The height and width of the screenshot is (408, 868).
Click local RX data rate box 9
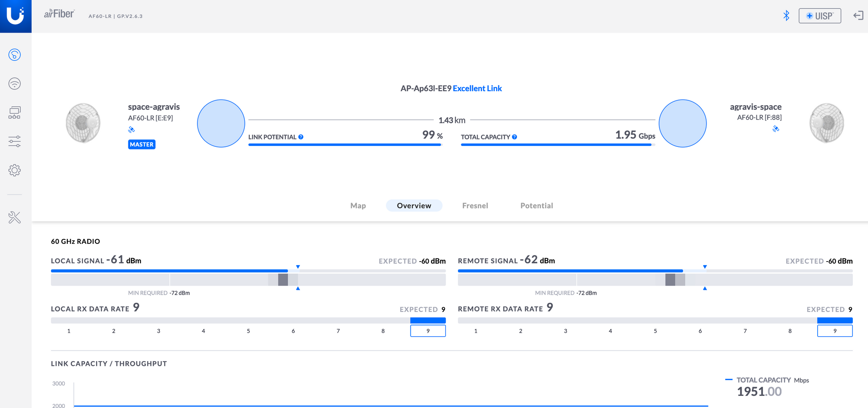tap(428, 331)
